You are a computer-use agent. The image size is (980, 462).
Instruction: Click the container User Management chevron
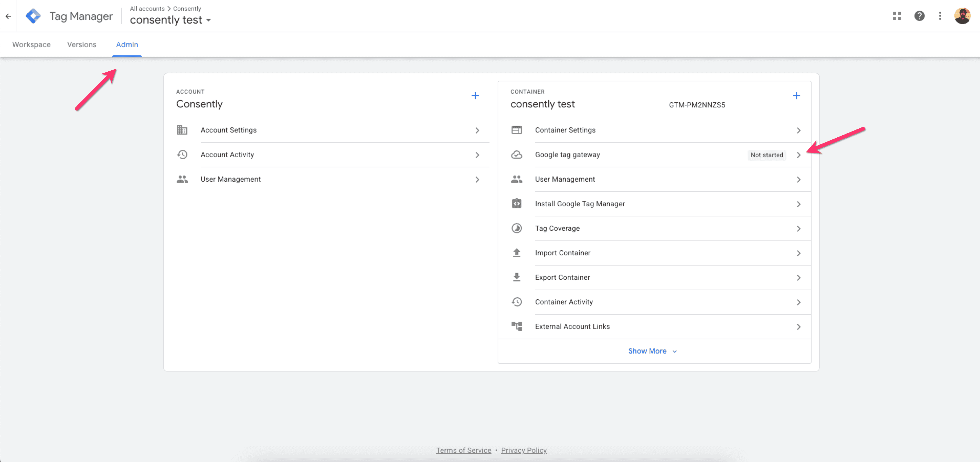tap(798, 180)
